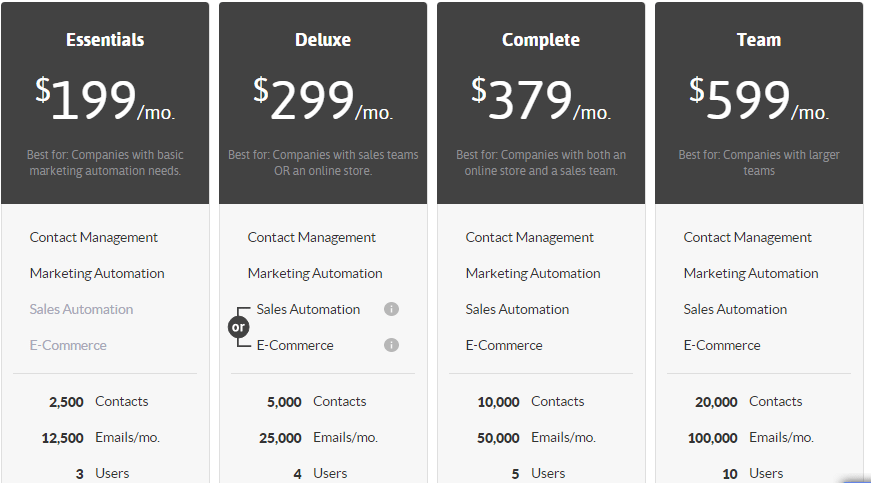Click the round 'or' badge in Deluxe
The height and width of the screenshot is (483, 871).
pos(238,327)
